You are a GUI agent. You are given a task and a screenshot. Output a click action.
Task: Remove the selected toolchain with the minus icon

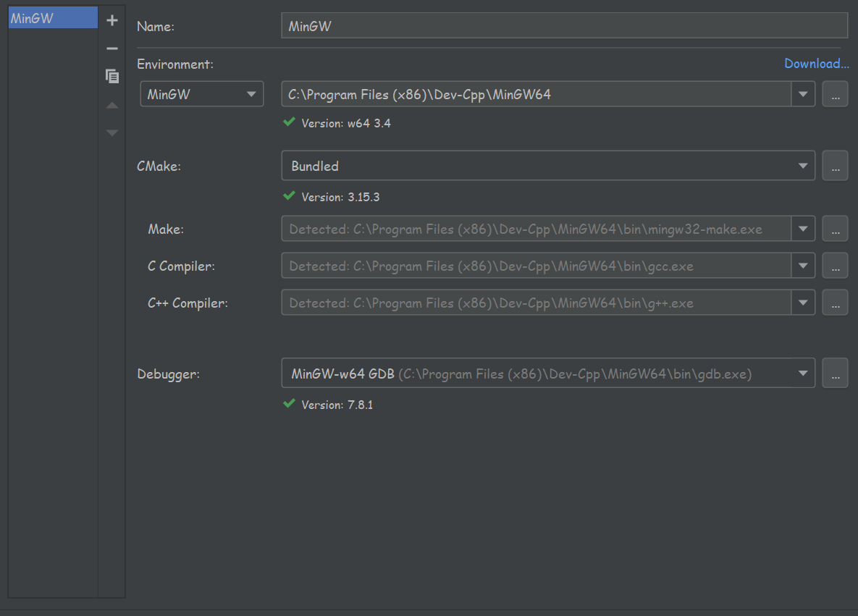point(112,48)
